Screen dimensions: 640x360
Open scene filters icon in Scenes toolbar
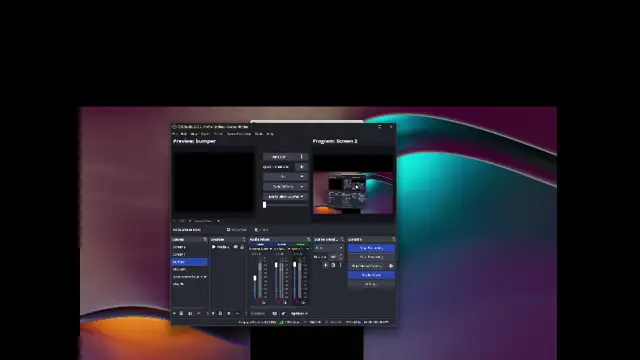tap(190, 313)
